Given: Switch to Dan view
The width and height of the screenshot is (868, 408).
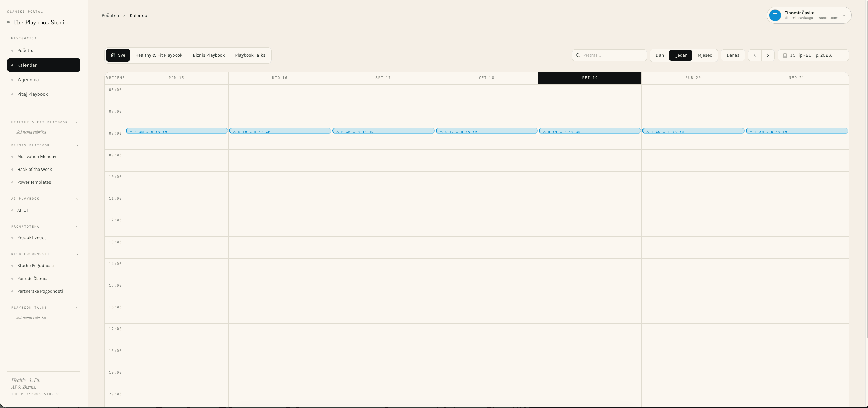Looking at the screenshot, I should [x=660, y=55].
